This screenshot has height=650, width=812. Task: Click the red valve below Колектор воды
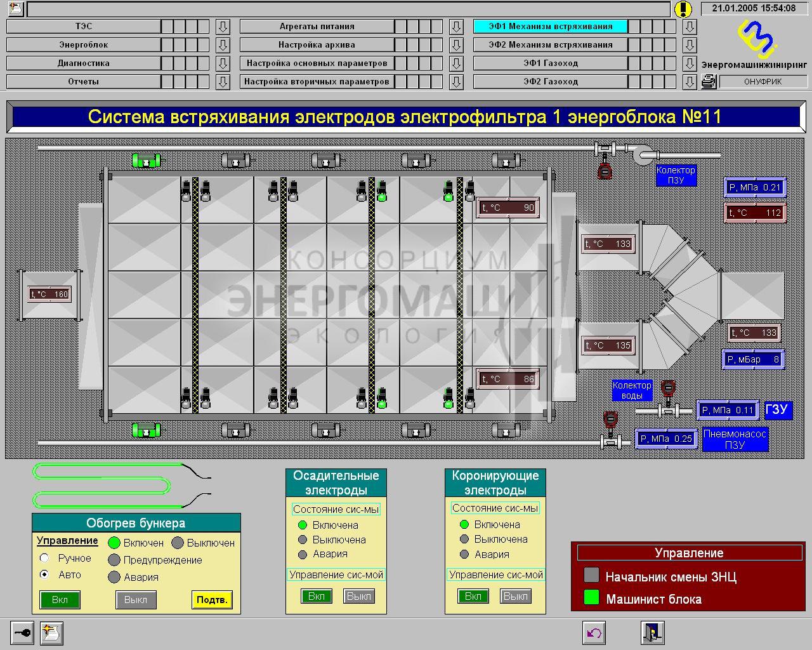(x=610, y=420)
